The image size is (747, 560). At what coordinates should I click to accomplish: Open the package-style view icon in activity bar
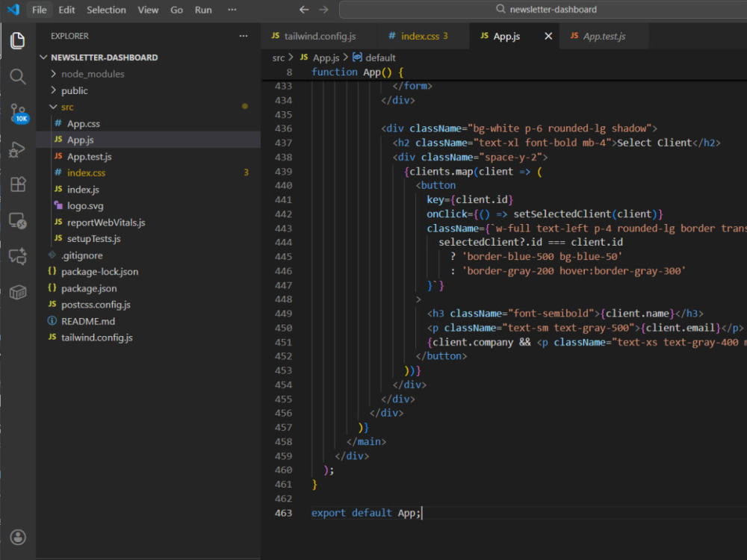(x=18, y=292)
